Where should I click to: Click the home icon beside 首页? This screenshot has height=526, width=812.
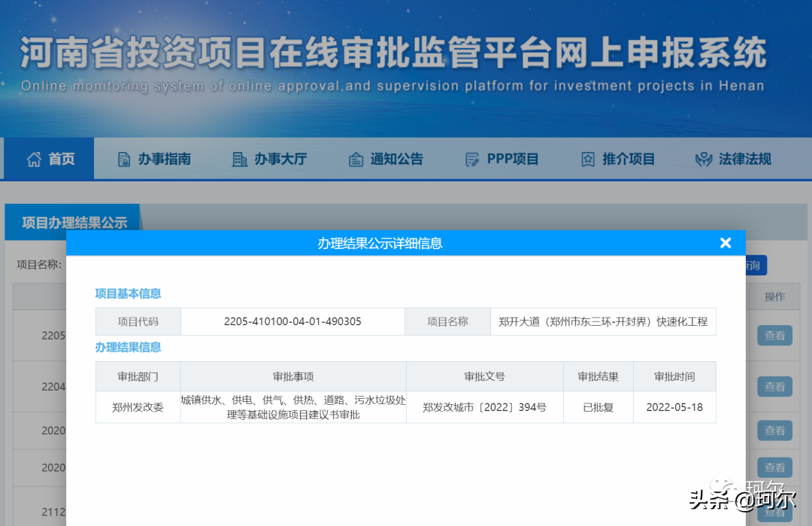34,159
